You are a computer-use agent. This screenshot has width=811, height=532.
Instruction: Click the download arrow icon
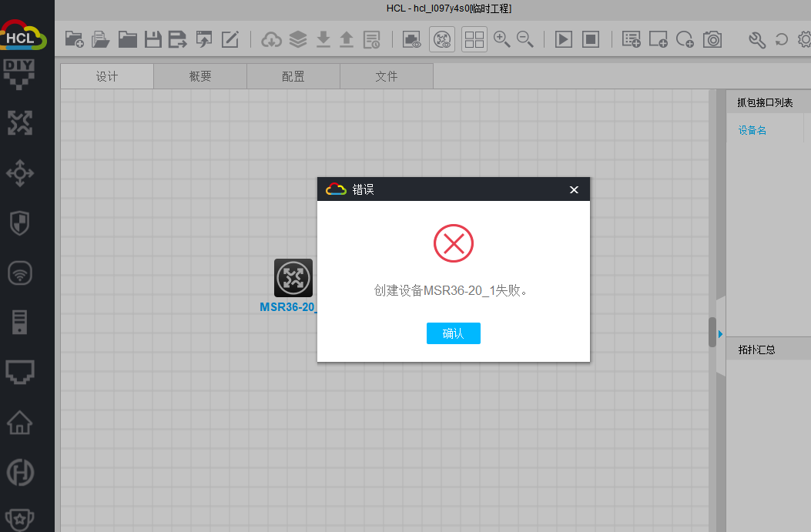click(x=323, y=39)
